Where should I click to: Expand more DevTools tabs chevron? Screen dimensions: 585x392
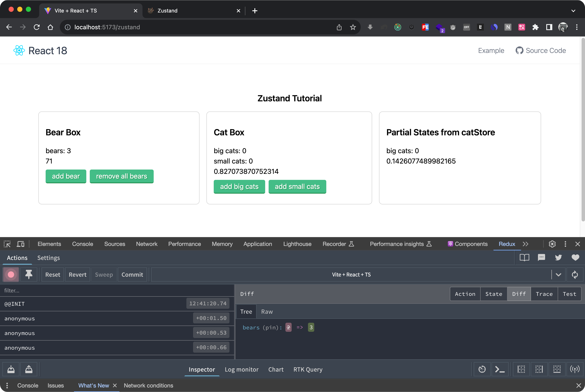point(525,244)
